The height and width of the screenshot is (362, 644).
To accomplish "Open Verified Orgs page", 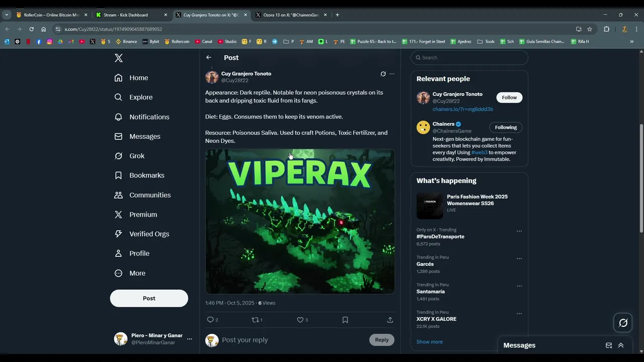I will pyautogui.click(x=142, y=234).
